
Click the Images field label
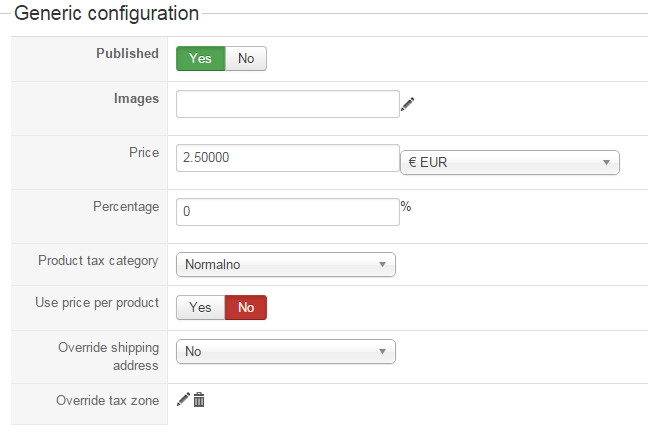pos(136,98)
